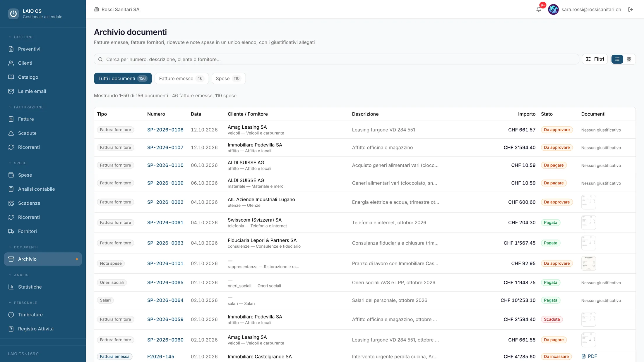Select the Spese 110 tab
Screen dimensions: 644x362
(228, 78)
